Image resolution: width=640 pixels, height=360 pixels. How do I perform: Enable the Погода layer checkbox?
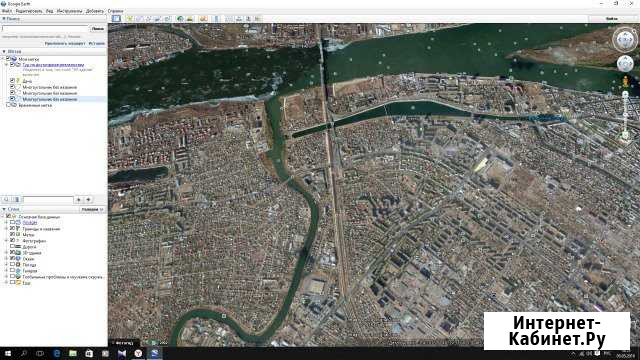click(12, 264)
